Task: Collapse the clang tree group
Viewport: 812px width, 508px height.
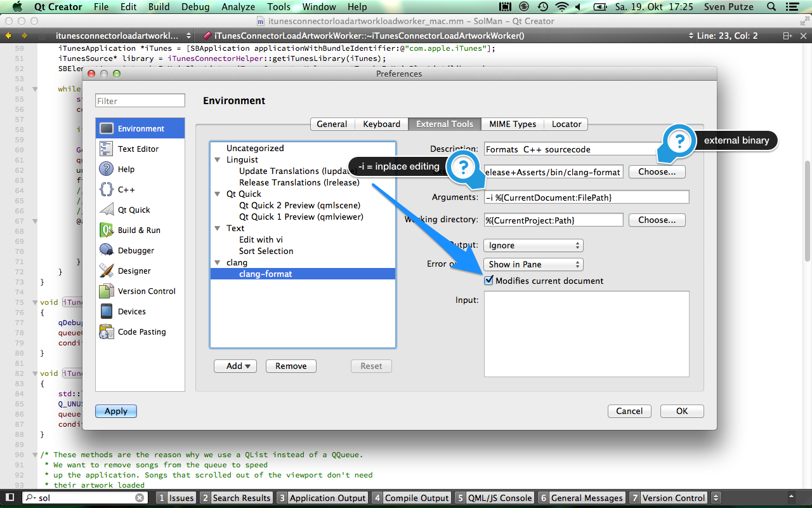Action: [x=218, y=262]
